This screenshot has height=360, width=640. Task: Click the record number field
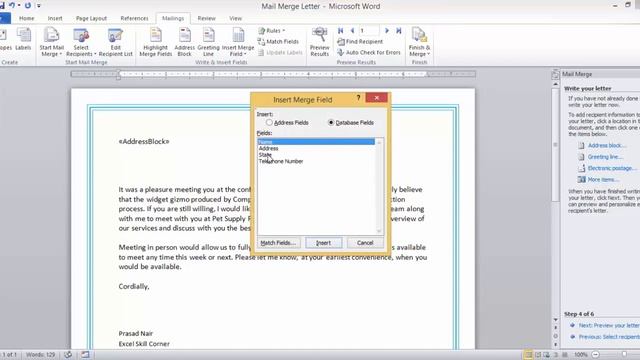pos(369,31)
